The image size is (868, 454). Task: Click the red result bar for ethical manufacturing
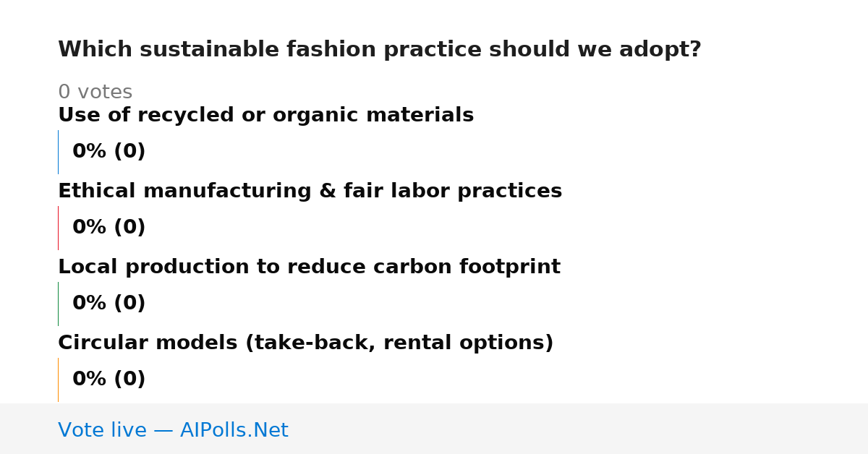[58, 228]
